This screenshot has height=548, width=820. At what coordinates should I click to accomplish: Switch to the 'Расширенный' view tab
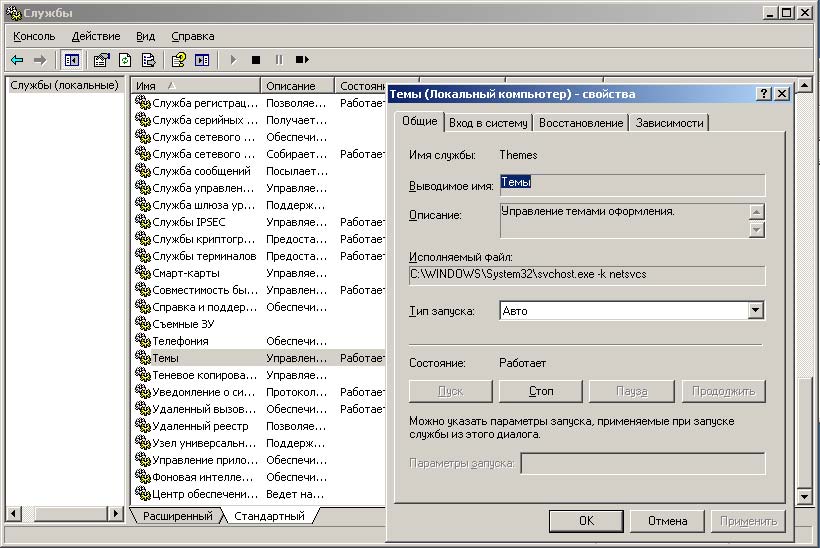coord(177,516)
